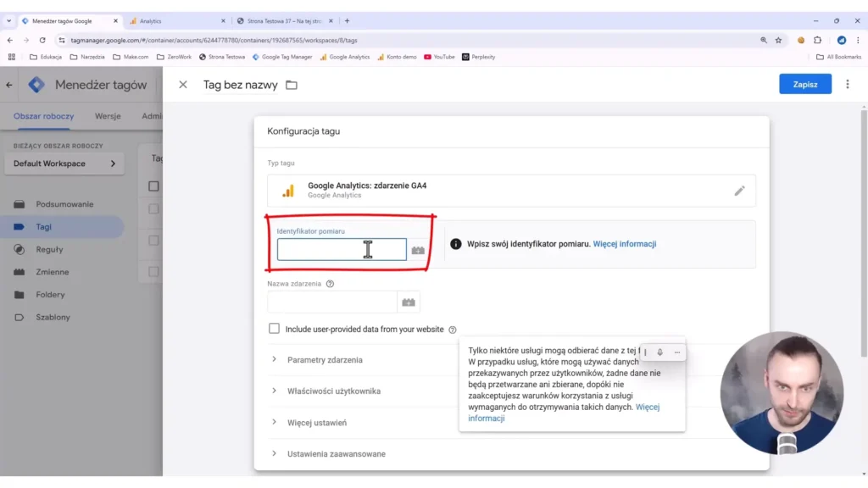Viewport: 868px width, 488px height.
Task: Switch to Obszar roboczy tab
Action: coord(44,116)
